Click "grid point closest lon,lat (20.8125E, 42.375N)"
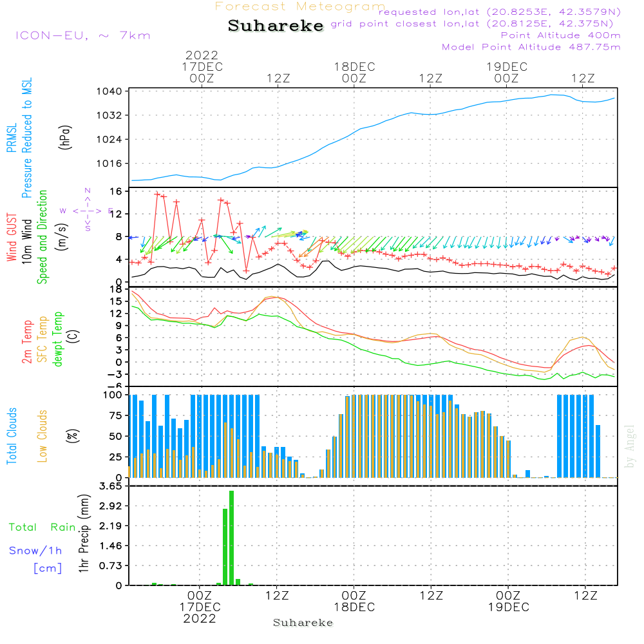 tap(472, 24)
